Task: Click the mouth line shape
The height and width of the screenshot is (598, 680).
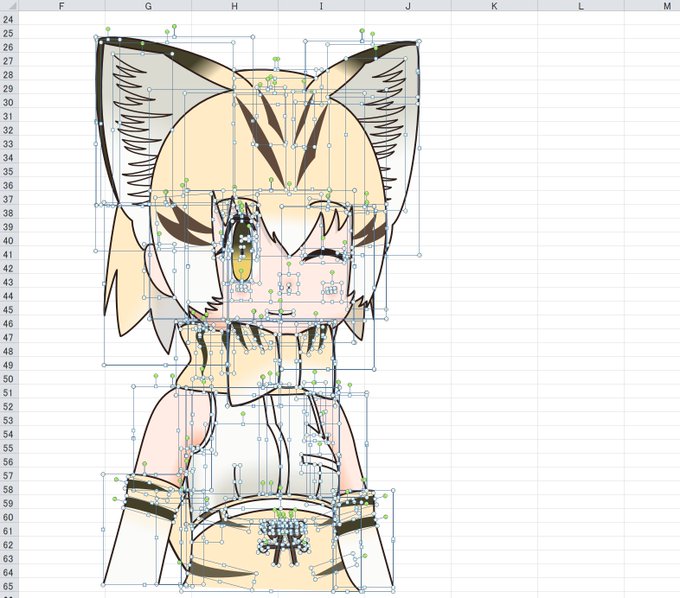Action: point(281,312)
